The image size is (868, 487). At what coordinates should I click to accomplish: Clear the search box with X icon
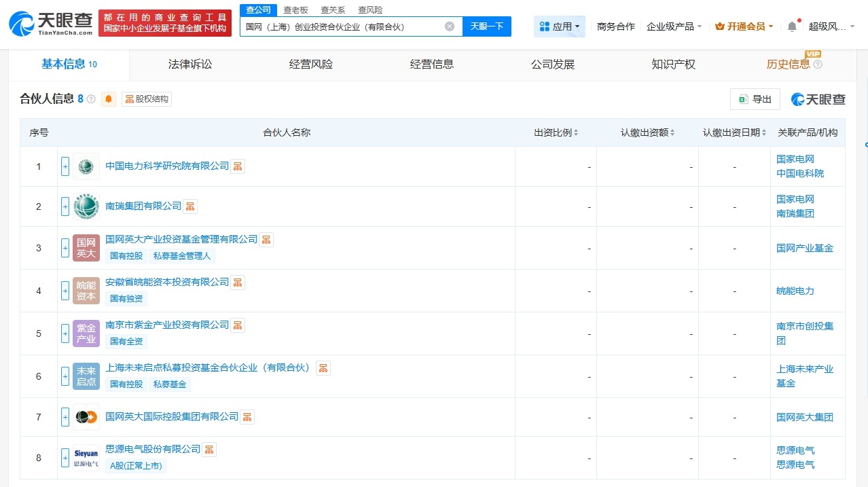450,26
